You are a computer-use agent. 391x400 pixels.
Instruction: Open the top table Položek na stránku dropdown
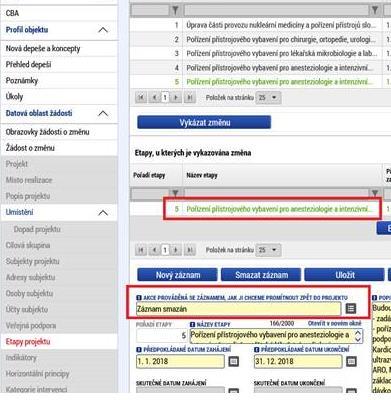tap(268, 98)
